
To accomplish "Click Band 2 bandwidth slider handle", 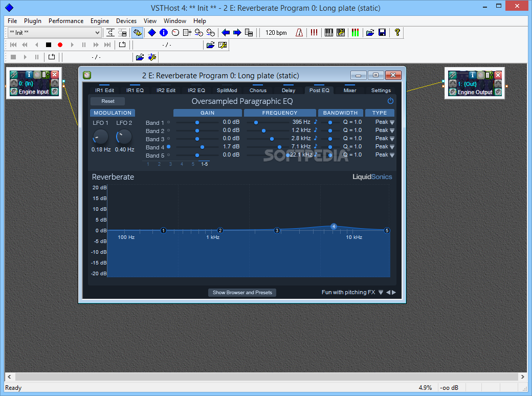I will 330,130.
